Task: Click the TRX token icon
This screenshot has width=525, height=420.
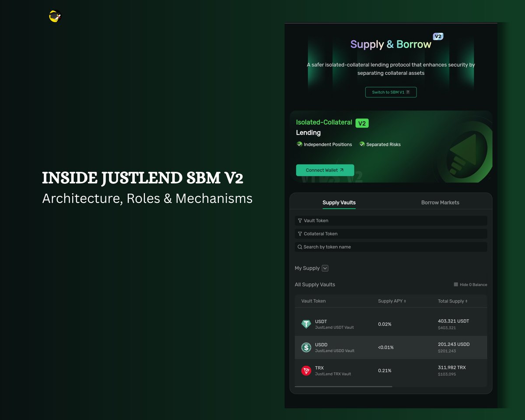Action: coord(306,371)
